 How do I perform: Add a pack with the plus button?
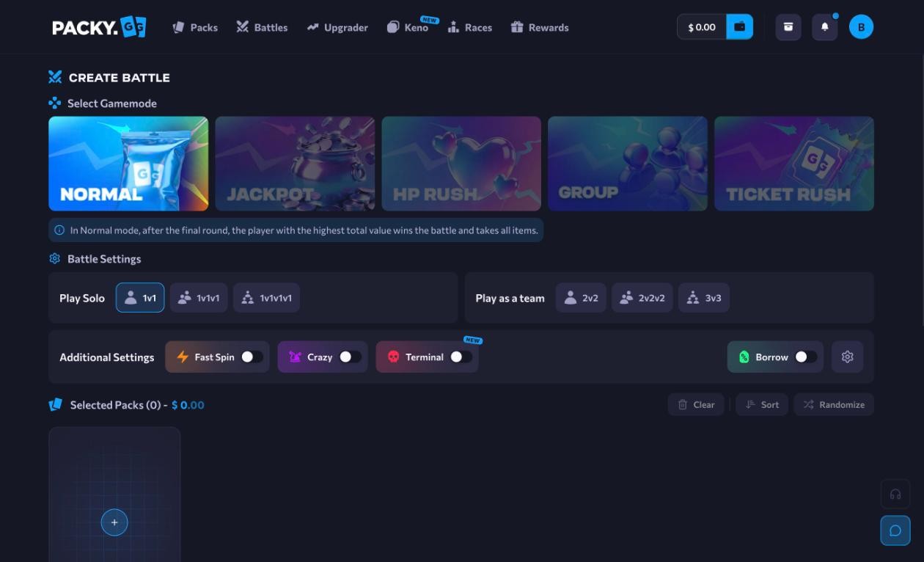pyautogui.click(x=114, y=522)
